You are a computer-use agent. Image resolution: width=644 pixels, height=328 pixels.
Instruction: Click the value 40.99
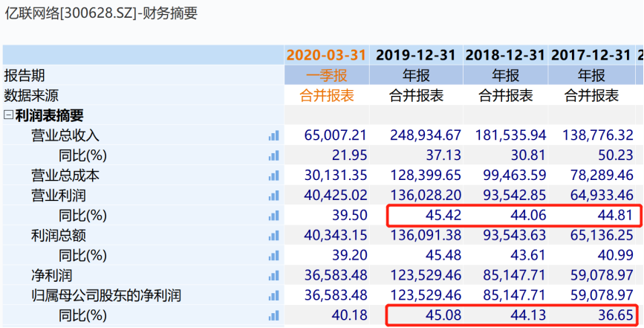(615, 256)
